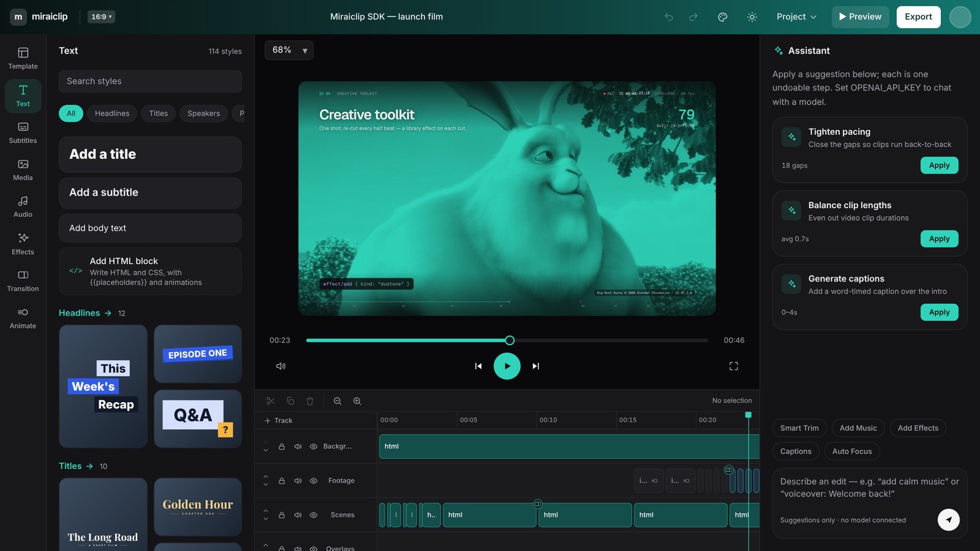Zoom in the timeline
The image size is (980, 551).
357,401
